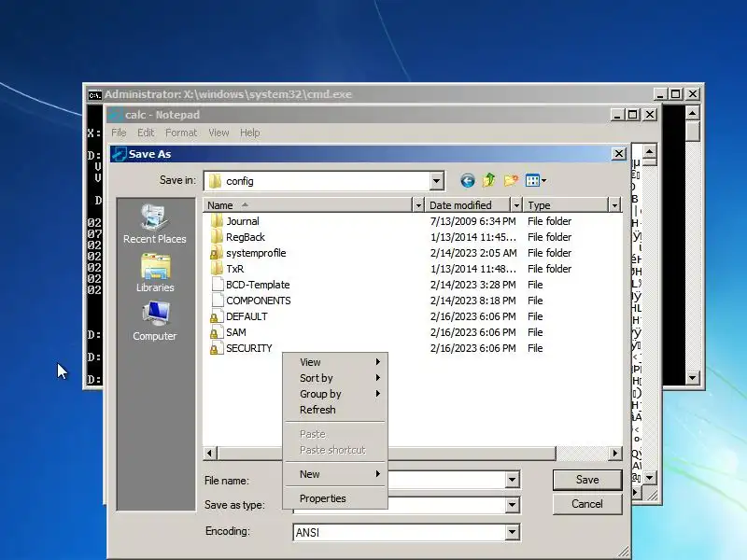Select the locked SECURITY file icon
The width and height of the screenshot is (747, 560).
point(217,348)
